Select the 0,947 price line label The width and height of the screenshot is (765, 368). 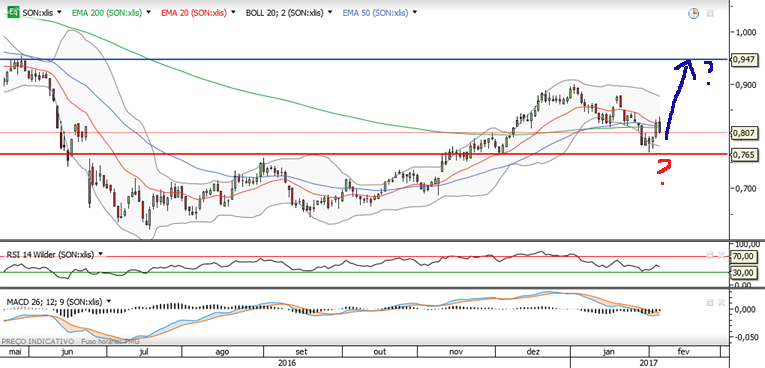pos(744,59)
